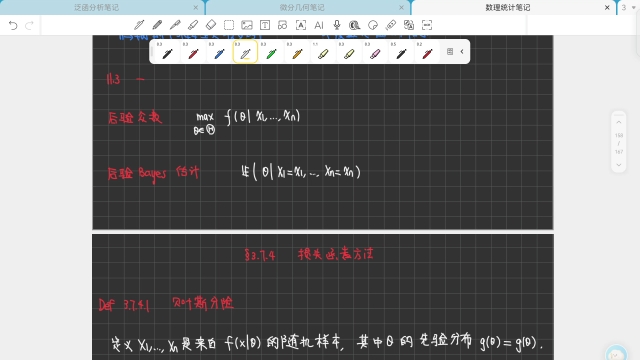Screen dimensions: 640x360
Task: Open the translate tool
Action: click(409, 25)
